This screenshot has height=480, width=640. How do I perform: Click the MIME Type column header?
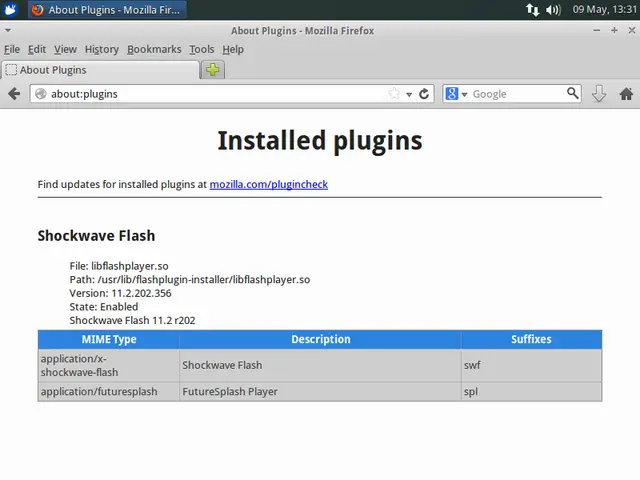tap(109, 339)
